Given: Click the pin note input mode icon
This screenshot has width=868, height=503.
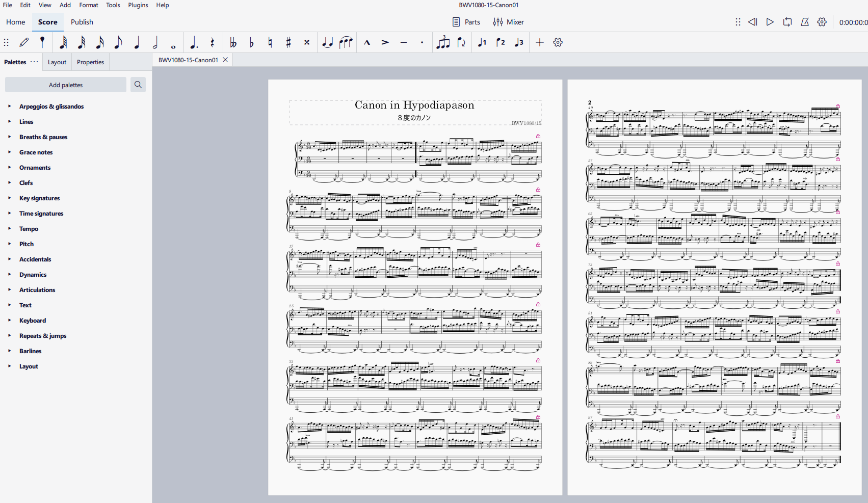Looking at the screenshot, I should pyautogui.click(x=42, y=42).
